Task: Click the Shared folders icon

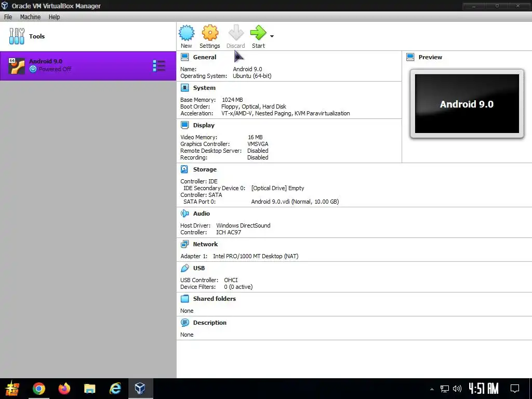Action: click(x=184, y=299)
